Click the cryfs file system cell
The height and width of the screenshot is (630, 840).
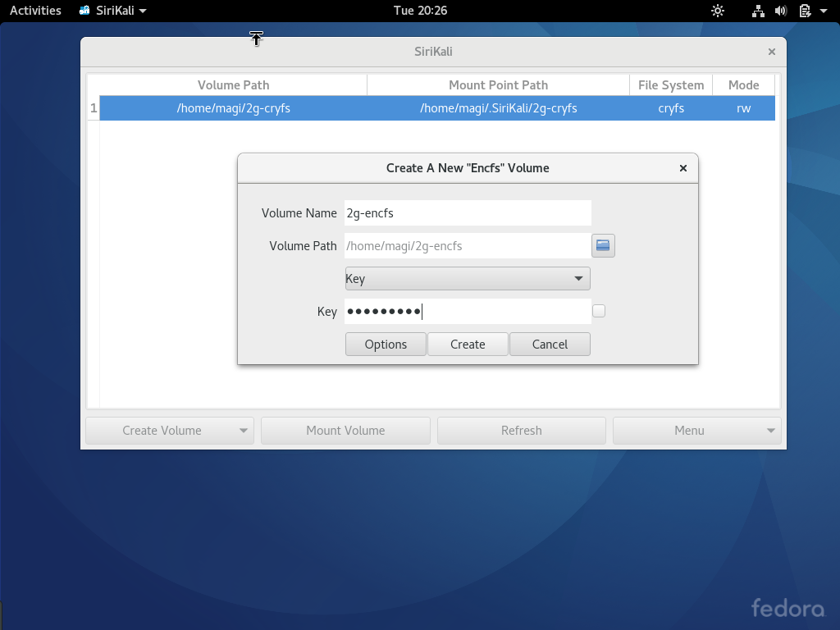671,108
